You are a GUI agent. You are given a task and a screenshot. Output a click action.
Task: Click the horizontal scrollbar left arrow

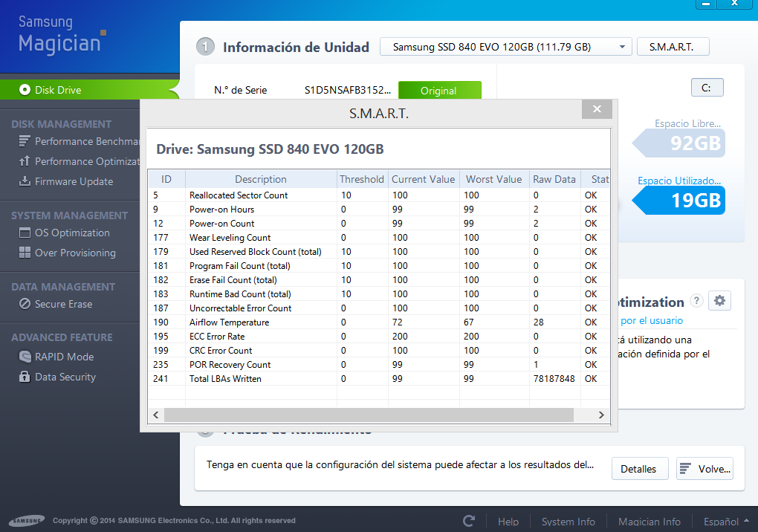(155, 415)
